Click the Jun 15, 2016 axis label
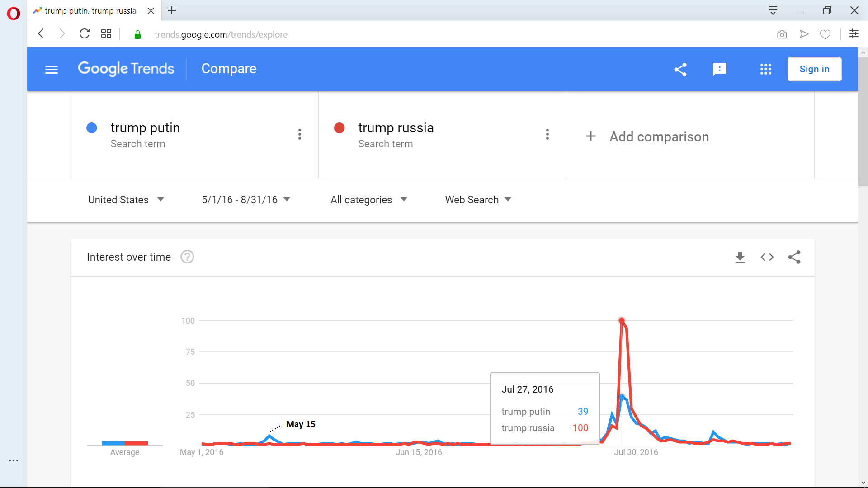 point(419,452)
